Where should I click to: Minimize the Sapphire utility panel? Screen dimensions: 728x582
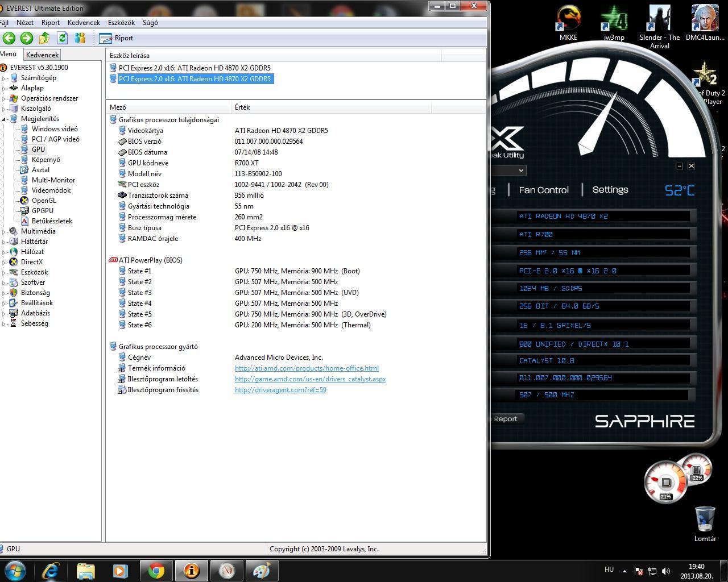pyautogui.click(x=679, y=166)
